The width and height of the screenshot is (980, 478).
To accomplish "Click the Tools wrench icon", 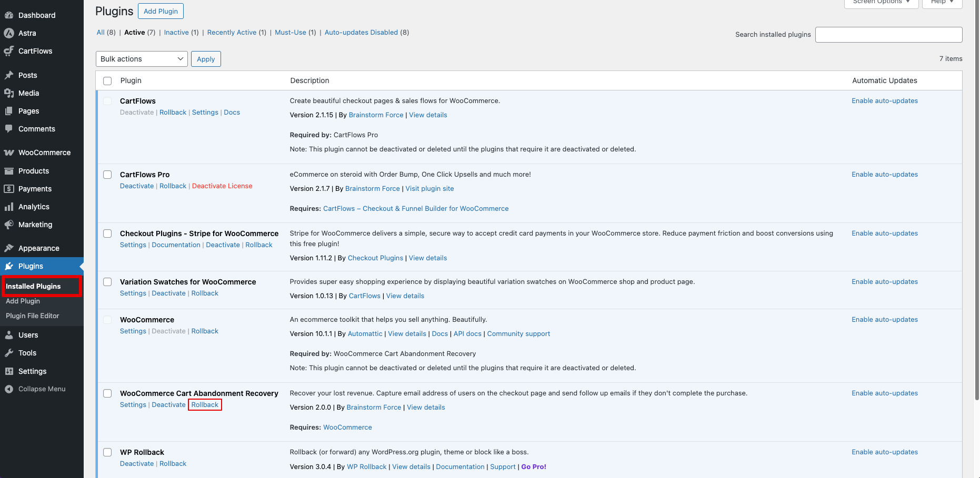I will pyautogui.click(x=9, y=353).
